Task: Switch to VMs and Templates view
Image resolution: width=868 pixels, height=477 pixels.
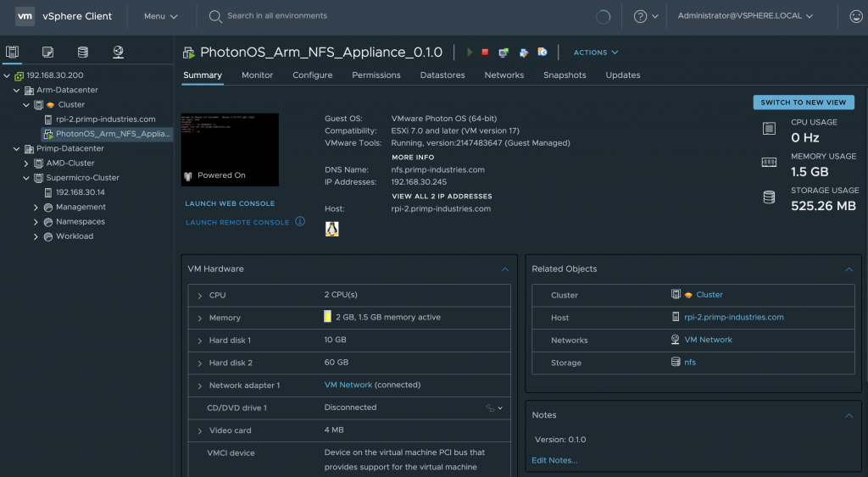Action: click(x=47, y=53)
